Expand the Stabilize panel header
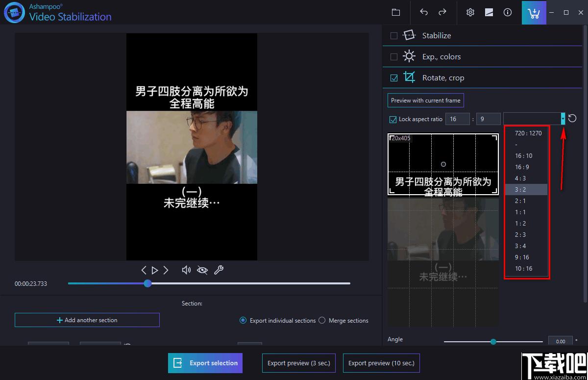The image size is (588, 380). [x=482, y=35]
